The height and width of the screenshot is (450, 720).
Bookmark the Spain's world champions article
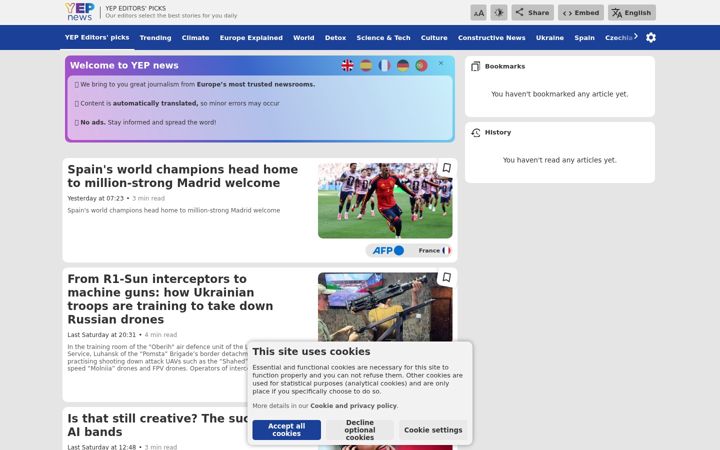click(446, 168)
